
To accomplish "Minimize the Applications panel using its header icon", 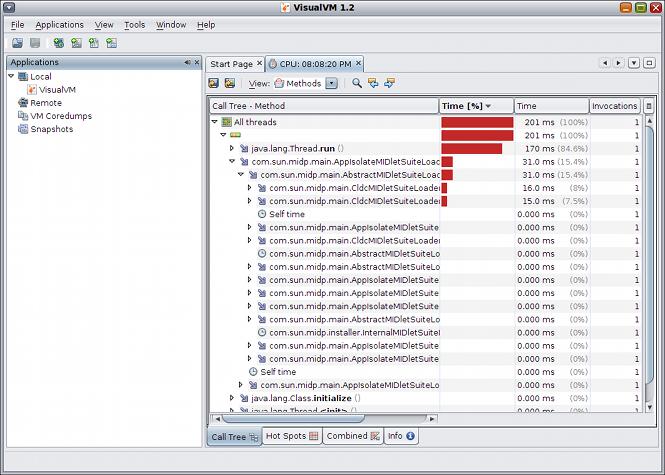I will click(x=186, y=62).
